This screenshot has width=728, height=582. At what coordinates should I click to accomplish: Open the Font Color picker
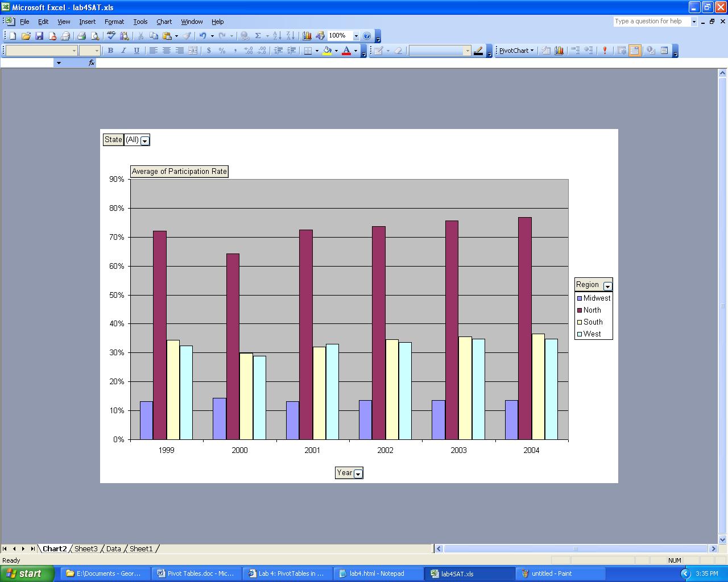[354, 51]
